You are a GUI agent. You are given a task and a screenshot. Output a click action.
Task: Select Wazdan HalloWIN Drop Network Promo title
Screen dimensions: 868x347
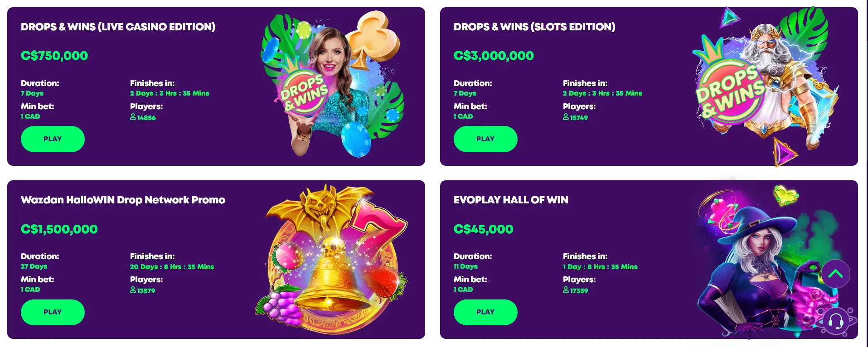(x=123, y=200)
